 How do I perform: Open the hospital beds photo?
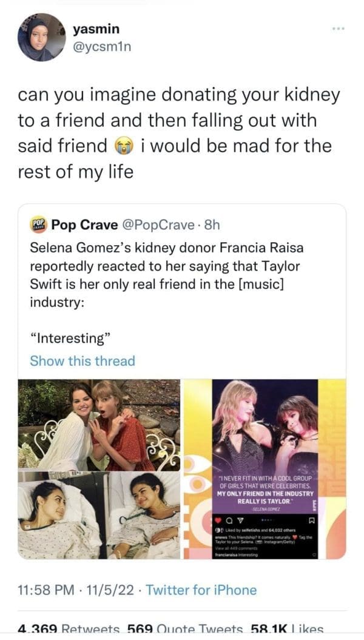(99, 514)
